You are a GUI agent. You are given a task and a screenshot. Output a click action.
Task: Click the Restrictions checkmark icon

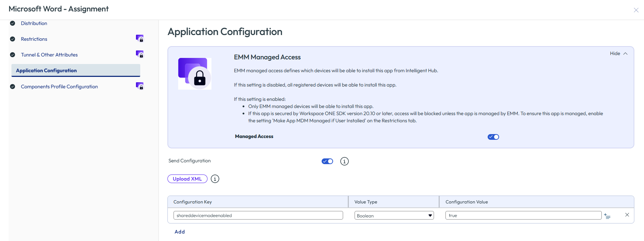point(13,39)
